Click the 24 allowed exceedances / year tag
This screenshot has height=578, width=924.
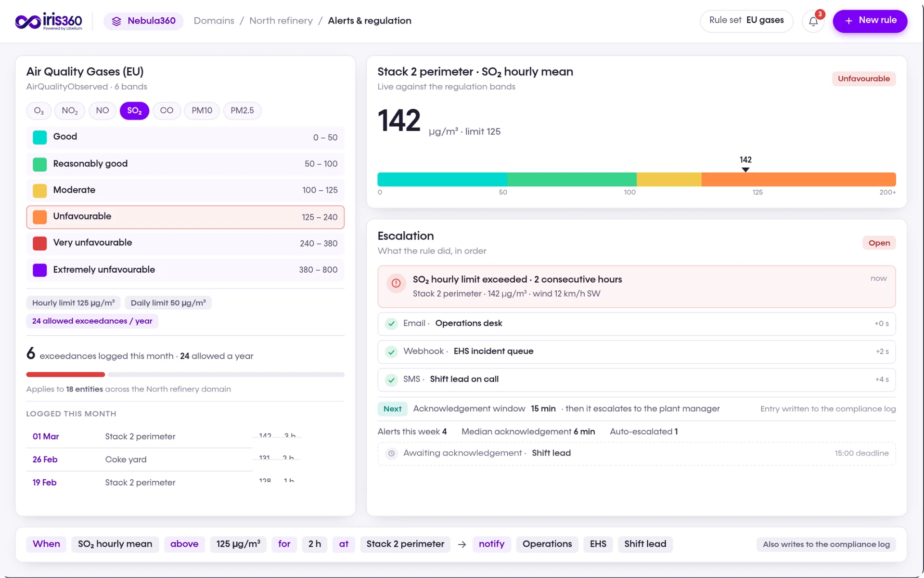tap(92, 321)
